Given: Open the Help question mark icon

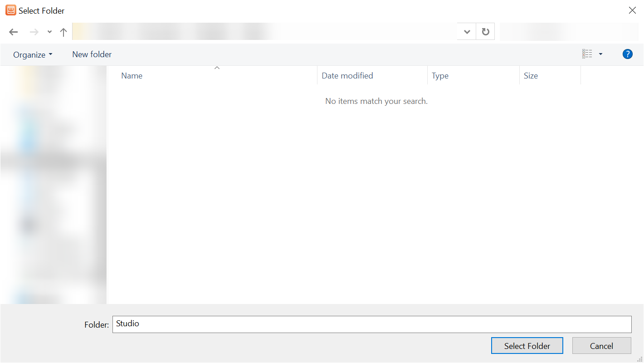Looking at the screenshot, I should 627,54.
